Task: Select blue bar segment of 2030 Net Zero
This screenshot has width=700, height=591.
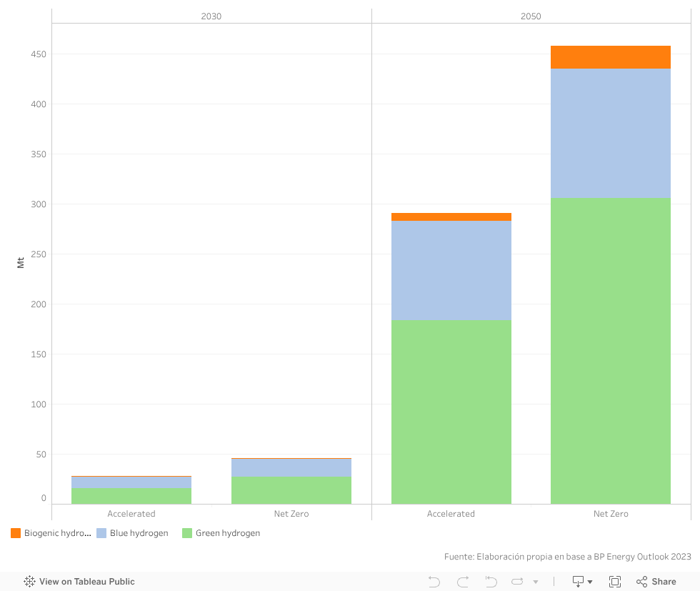Action: tap(291, 467)
